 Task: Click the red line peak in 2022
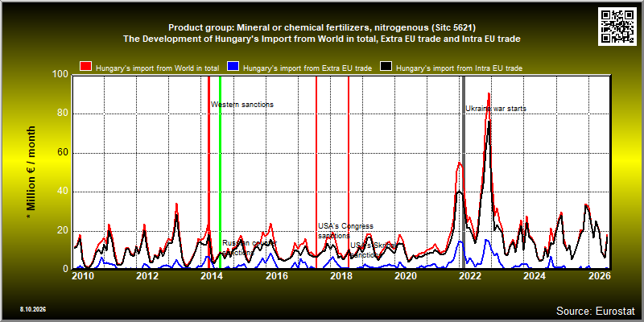[x=489, y=94]
